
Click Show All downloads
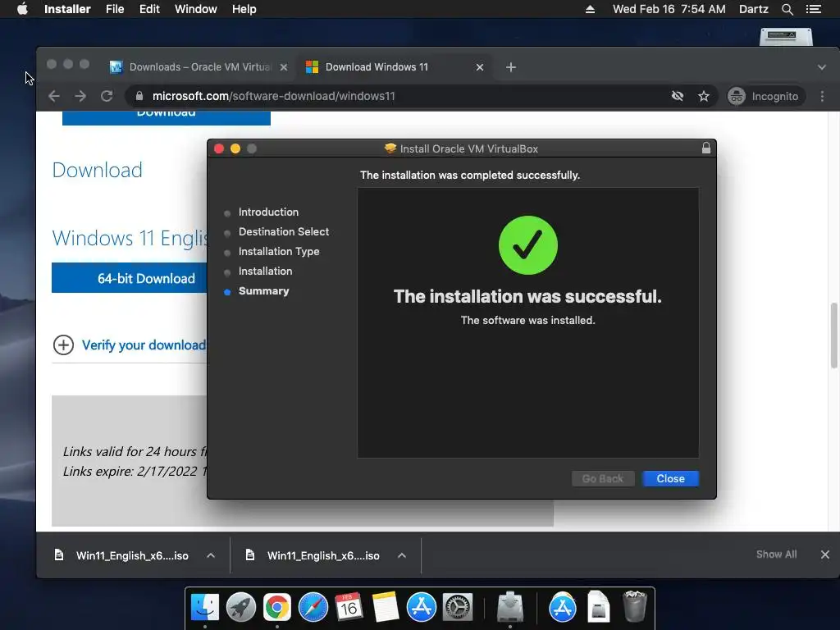tap(776, 555)
